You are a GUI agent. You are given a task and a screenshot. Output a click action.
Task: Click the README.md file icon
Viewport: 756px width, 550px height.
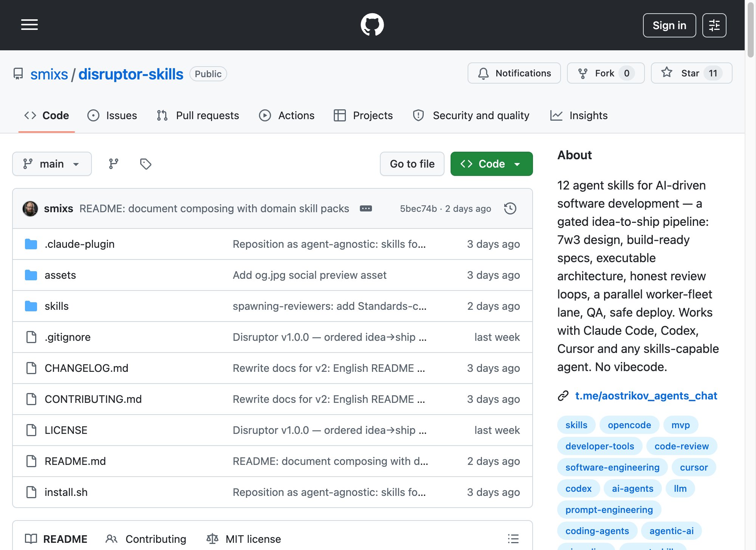point(31,461)
